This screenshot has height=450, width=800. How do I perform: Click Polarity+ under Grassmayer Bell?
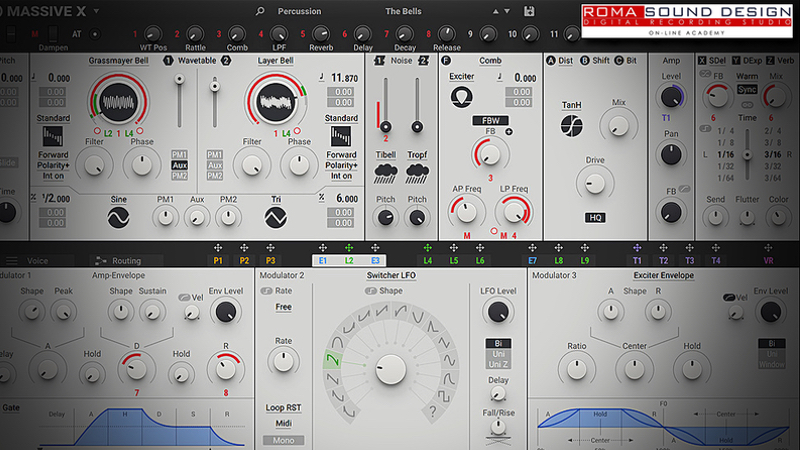pyautogui.click(x=53, y=165)
